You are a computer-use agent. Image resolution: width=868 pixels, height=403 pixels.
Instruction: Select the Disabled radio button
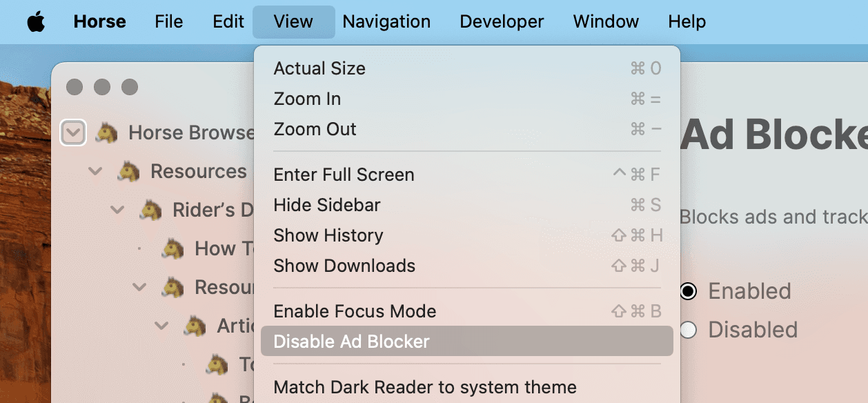click(x=688, y=330)
